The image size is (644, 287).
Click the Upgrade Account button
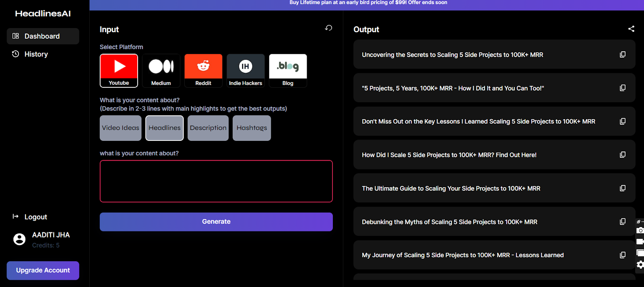[43, 270]
